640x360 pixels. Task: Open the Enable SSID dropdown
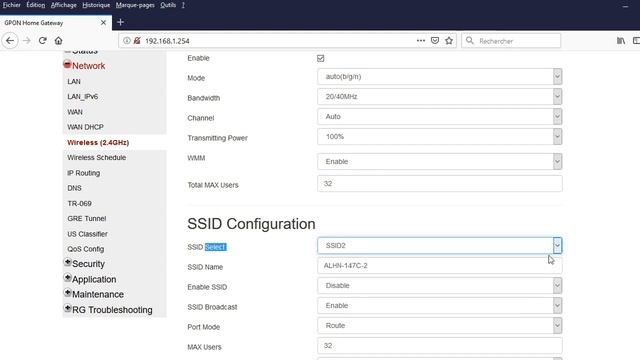pyautogui.click(x=440, y=286)
